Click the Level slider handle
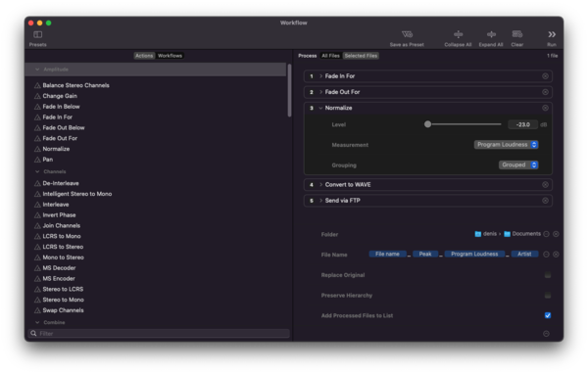Screen dimensions: 588x374 click(x=427, y=124)
